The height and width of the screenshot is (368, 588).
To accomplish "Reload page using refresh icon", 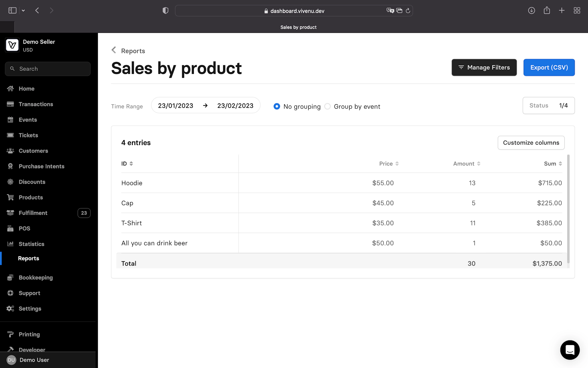I will [x=408, y=11].
